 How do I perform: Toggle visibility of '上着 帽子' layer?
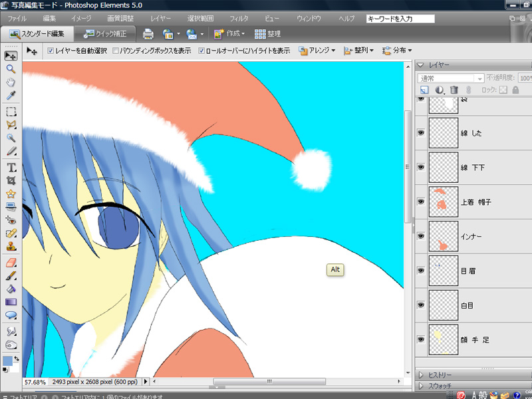click(x=421, y=202)
